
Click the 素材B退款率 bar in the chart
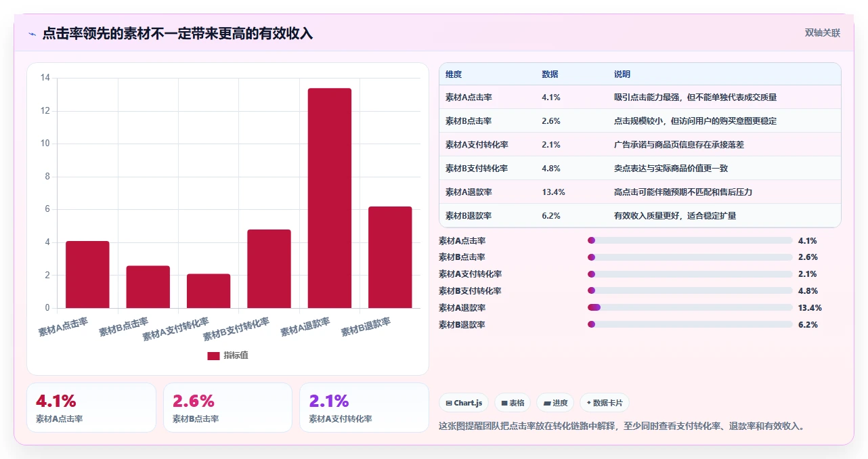tap(390, 257)
